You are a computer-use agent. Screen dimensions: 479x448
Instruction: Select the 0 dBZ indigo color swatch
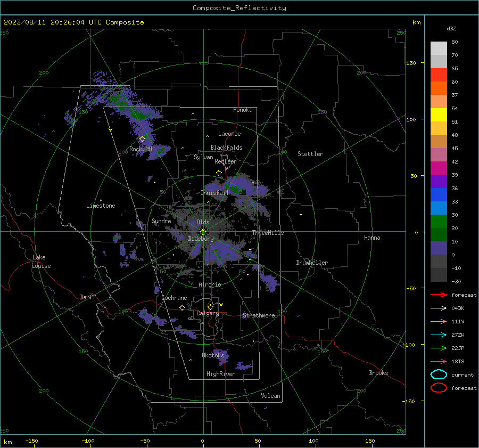pyautogui.click(x=439, y=248)
